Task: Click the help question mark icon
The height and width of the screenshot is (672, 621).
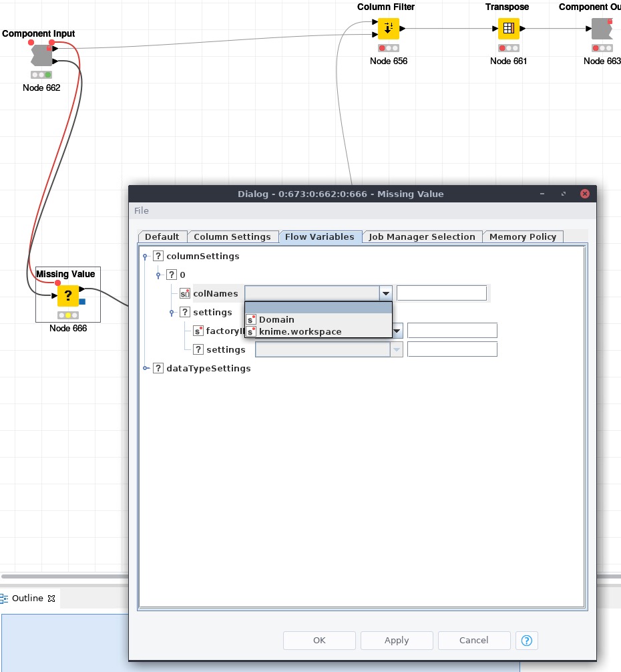Action: [526, 641]
